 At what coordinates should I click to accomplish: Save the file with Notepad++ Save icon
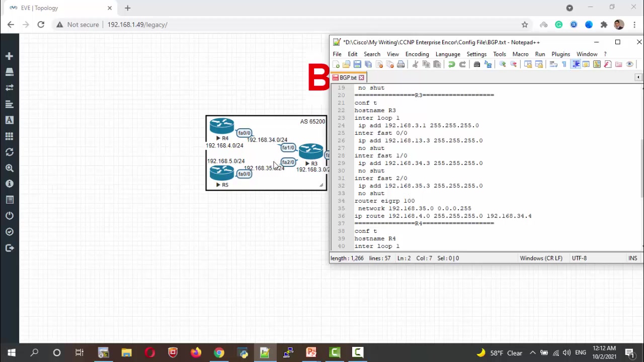pos(357,64)
